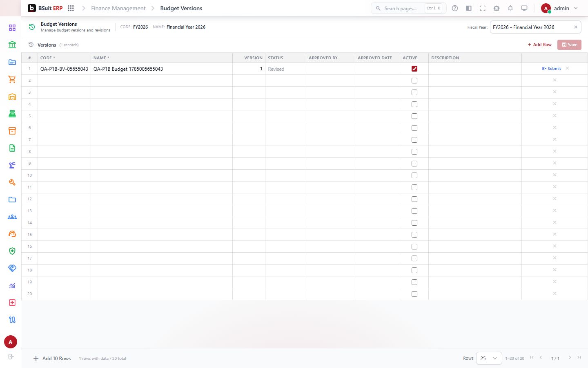Viewport: 588px width, 368px height.
Task: Submit the QA-P1B-BV-05655043 budget version
Action: click(x=551, y=69)
